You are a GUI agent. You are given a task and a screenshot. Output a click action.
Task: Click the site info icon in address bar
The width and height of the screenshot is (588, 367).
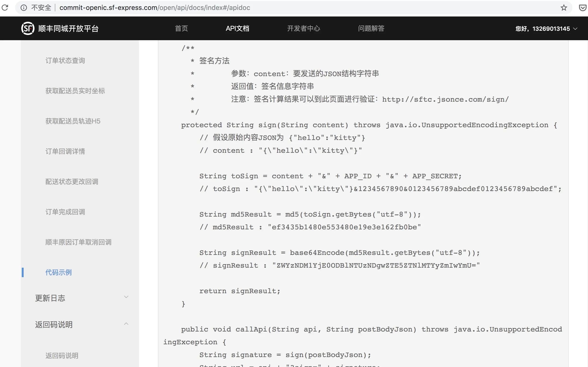click(24, 8)
